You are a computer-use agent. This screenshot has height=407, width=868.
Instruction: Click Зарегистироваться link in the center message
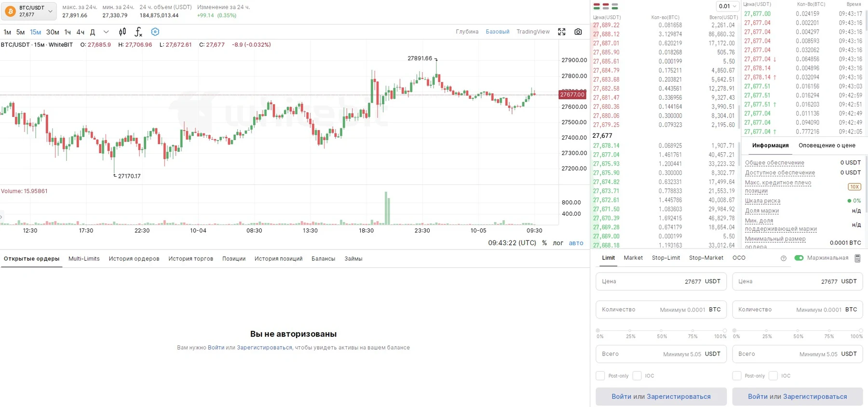coord(264,347)
